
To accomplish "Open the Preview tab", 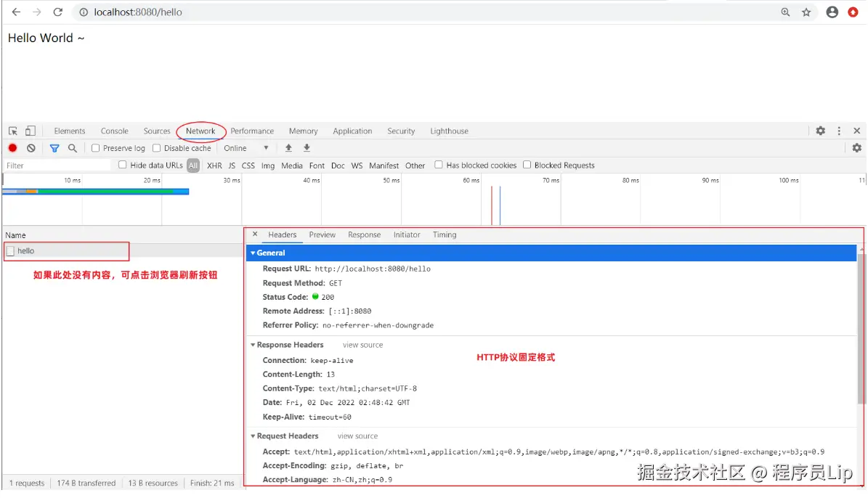I will (x=323, y=234).
